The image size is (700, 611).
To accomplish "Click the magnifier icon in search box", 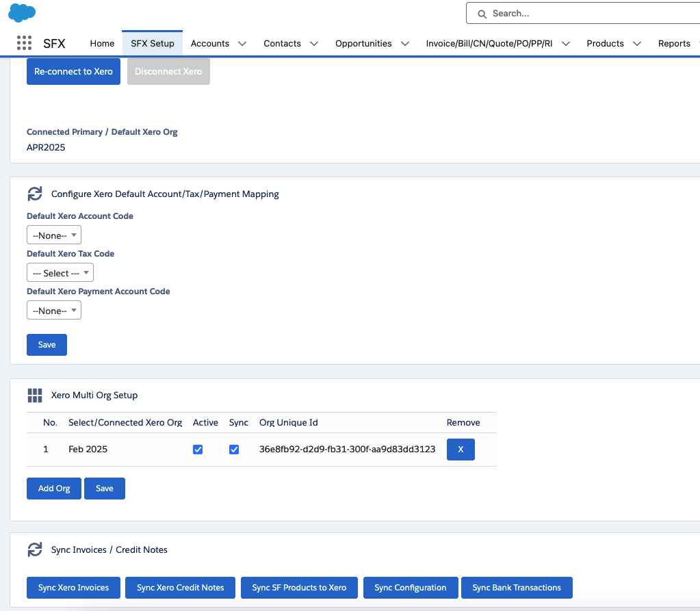I will 482,14.
